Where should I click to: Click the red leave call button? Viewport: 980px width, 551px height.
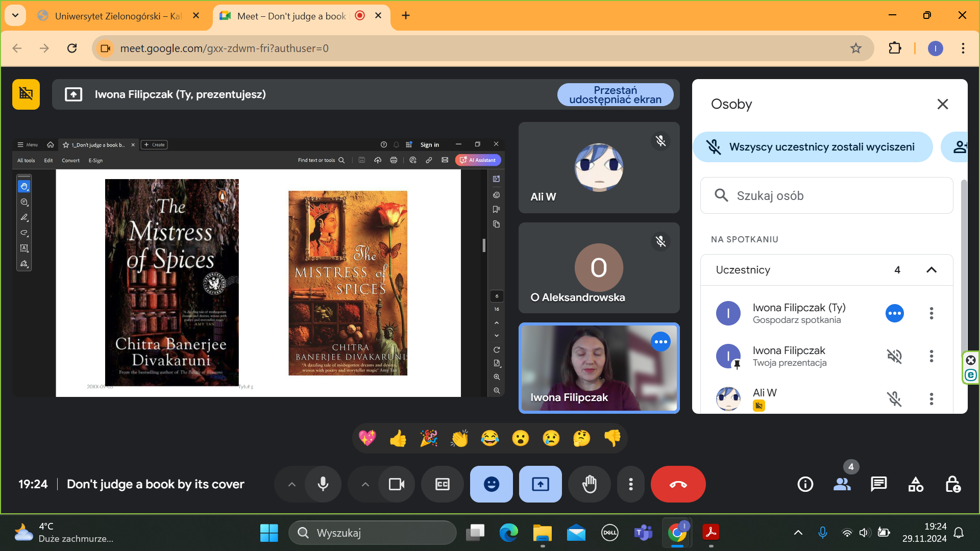click(x=678, y=484)
